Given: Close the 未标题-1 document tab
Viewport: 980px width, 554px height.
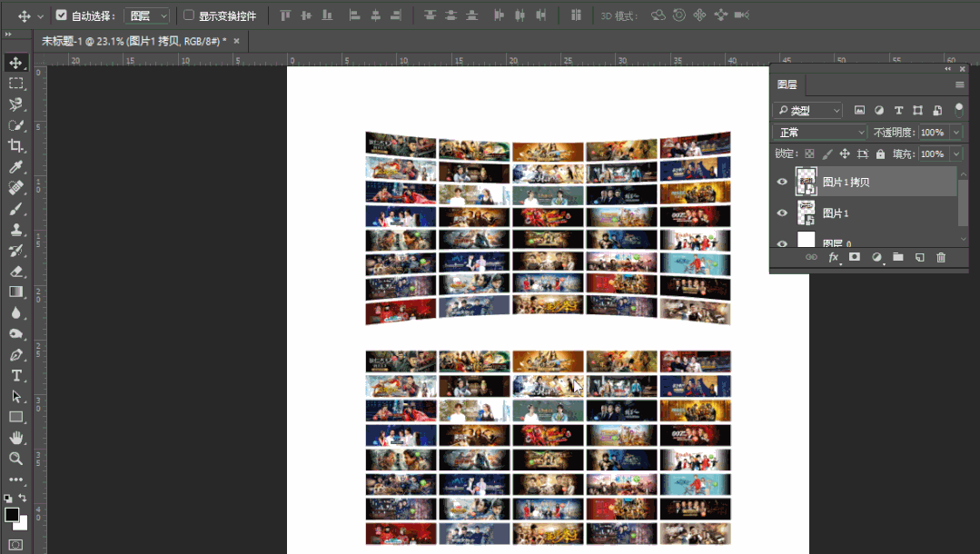Looking at the screenshot, I should tap(236, 41).
